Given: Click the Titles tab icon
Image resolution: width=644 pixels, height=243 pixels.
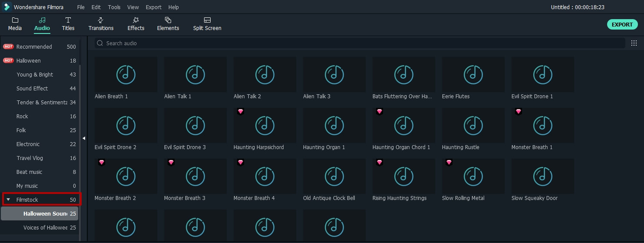Looking at the screenshot, I should (68, 20).
